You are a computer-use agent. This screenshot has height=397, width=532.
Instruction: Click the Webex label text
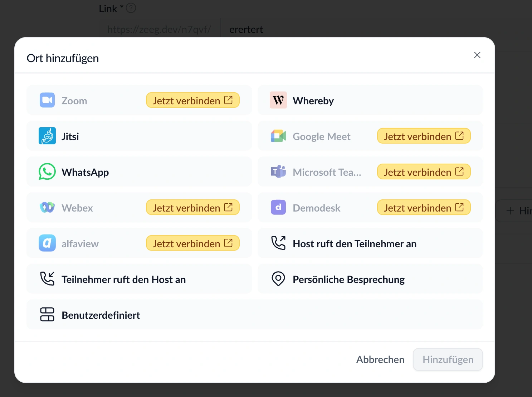pos(77,208)
